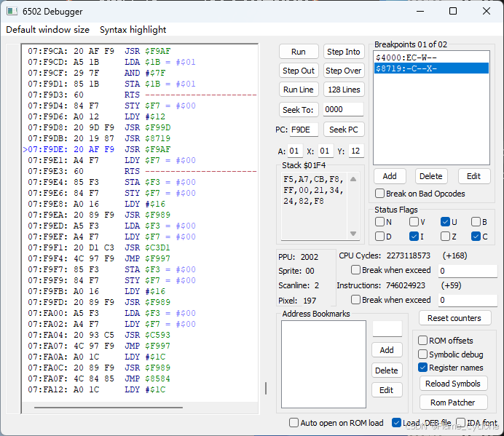Select breakpoint $8719:-C--X-

(431, 68)
